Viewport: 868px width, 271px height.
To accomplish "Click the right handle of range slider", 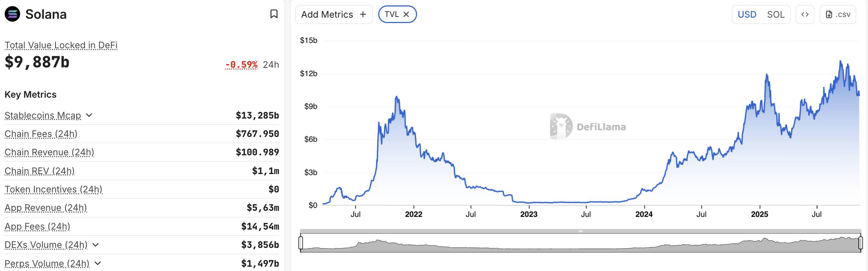I will [860, 243].
